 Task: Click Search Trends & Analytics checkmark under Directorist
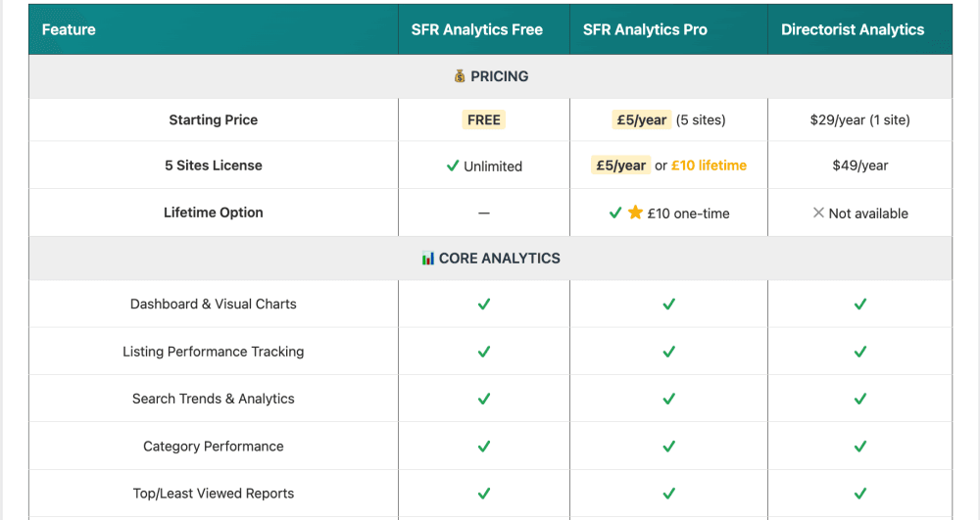(860, 399)
